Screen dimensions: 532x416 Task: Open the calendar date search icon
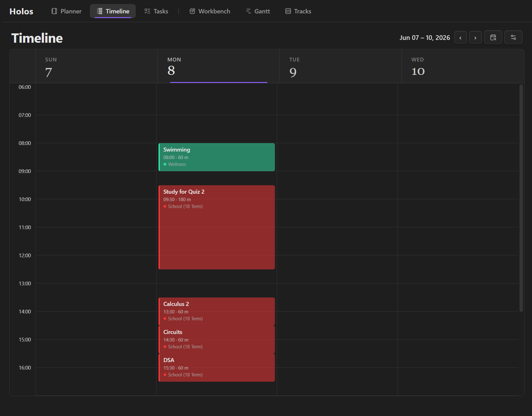click(x=493, y=37)
